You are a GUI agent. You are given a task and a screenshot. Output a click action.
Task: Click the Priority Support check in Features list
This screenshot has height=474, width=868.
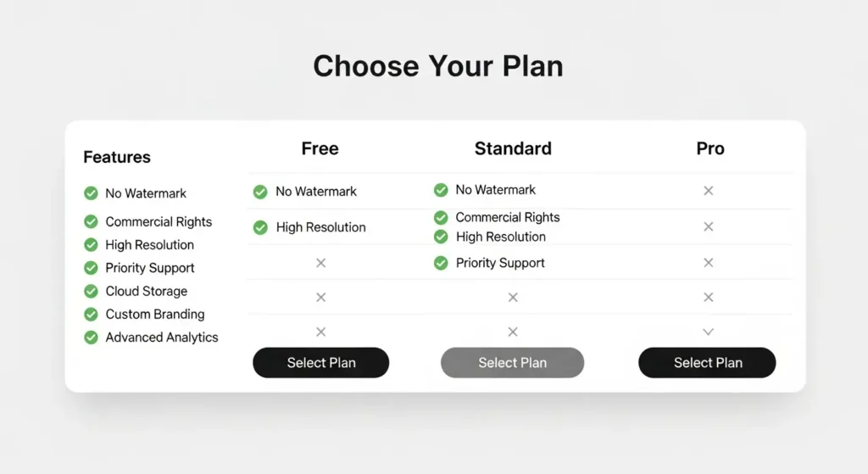[x=91, y=268]
